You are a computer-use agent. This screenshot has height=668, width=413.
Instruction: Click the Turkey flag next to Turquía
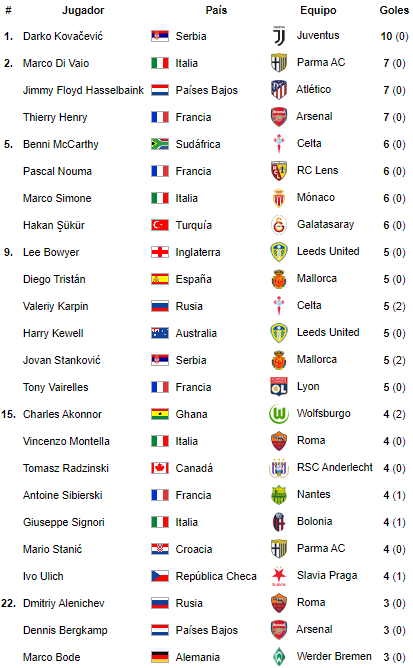[160, 225]
